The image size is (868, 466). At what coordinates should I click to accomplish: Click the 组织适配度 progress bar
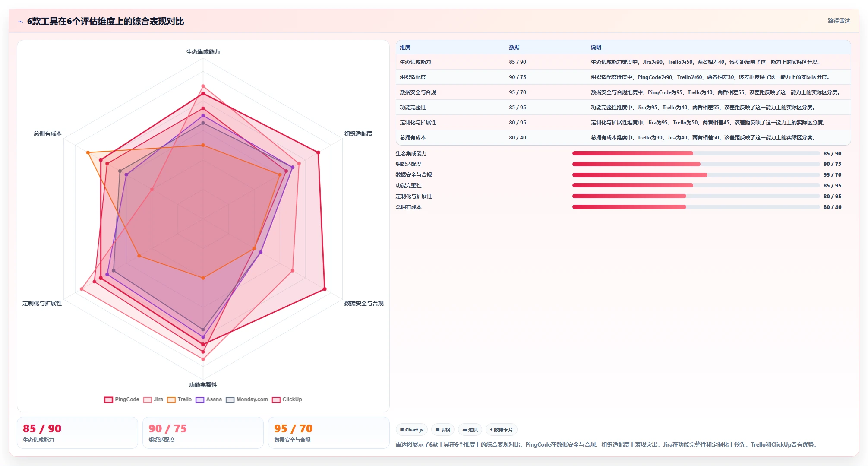(x=696, y=164)
